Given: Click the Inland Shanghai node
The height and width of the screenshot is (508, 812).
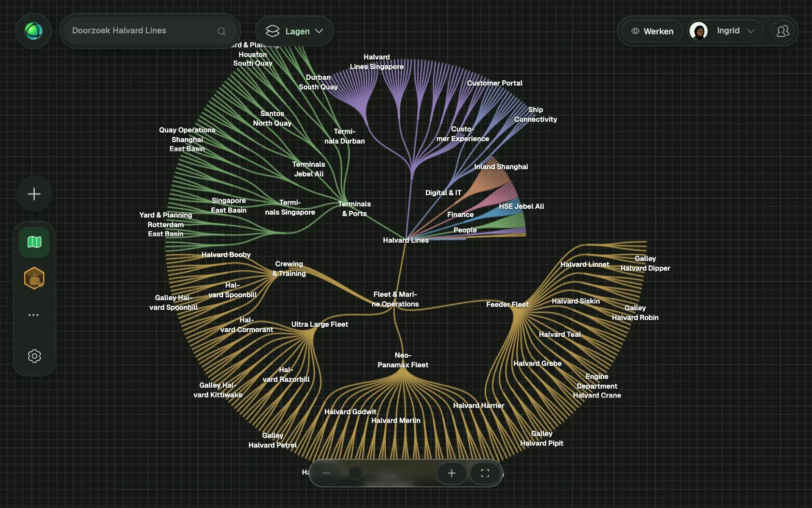Looking at the screenshot, I should (501, 167).
